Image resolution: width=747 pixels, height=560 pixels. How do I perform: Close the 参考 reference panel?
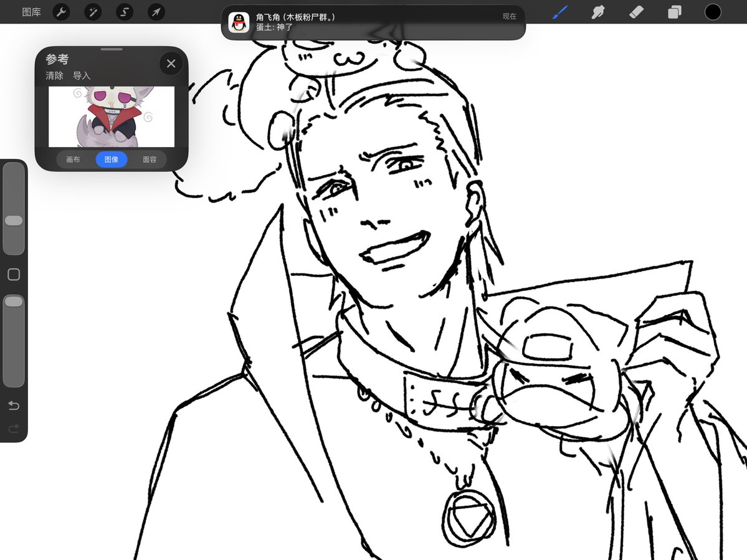(171, 64)
